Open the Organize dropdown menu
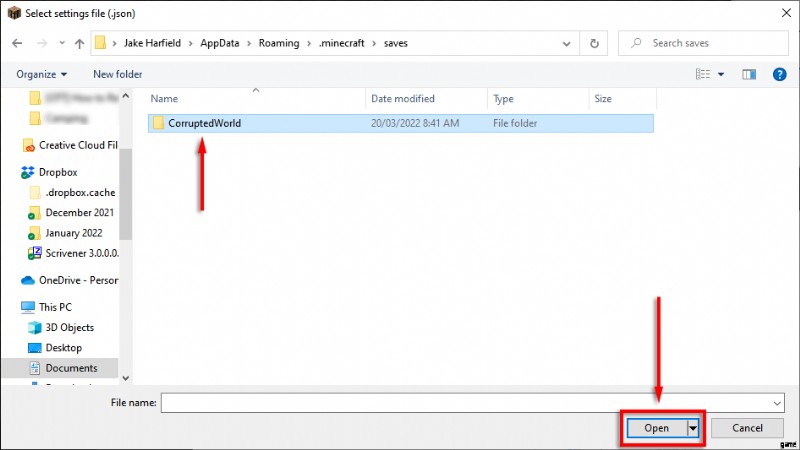This screenshot has width=800, height=450. pos(42,74)
